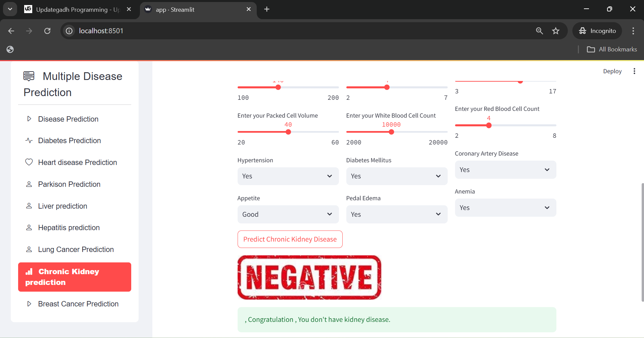The image size is (644, 338).
Task: Click the browser reload icon
Action: tap(47, 31)
